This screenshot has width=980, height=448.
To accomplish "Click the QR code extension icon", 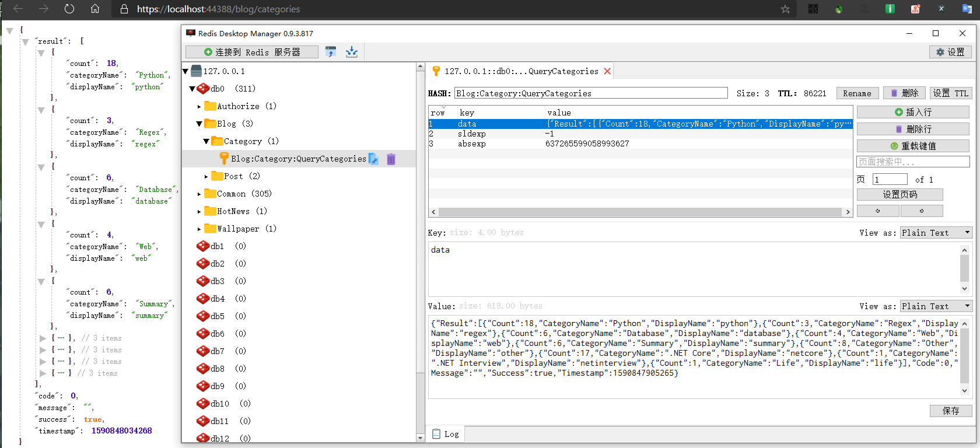I will tap(813, 9).
